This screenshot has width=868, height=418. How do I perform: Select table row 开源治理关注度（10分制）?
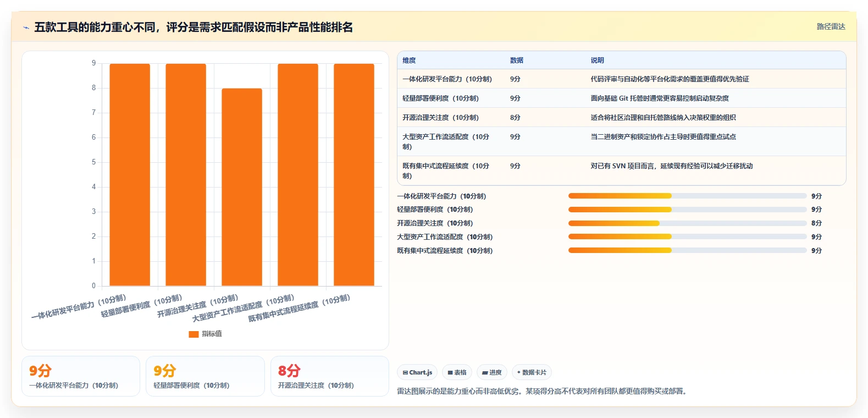621,118
